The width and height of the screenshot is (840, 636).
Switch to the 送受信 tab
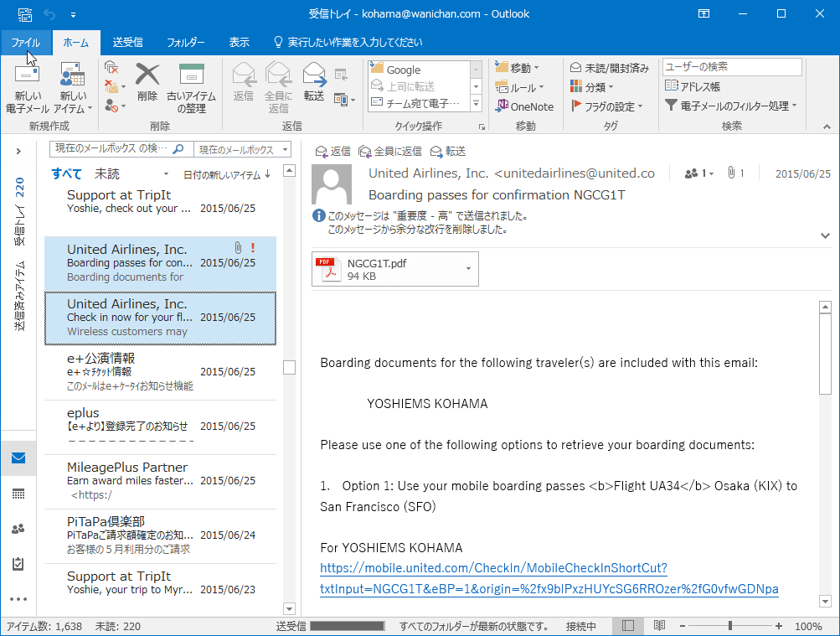coord(127,43)
